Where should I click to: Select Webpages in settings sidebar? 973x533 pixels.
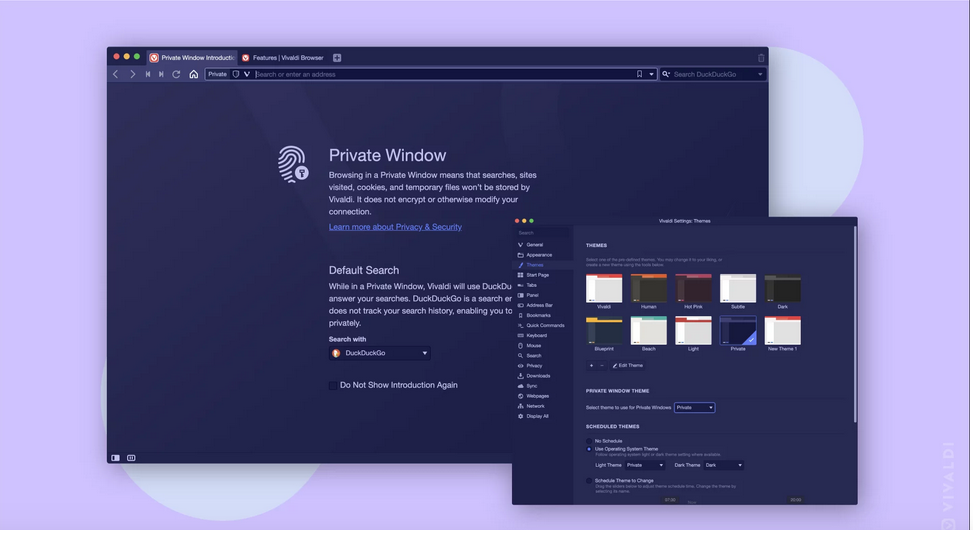(540, 396)
